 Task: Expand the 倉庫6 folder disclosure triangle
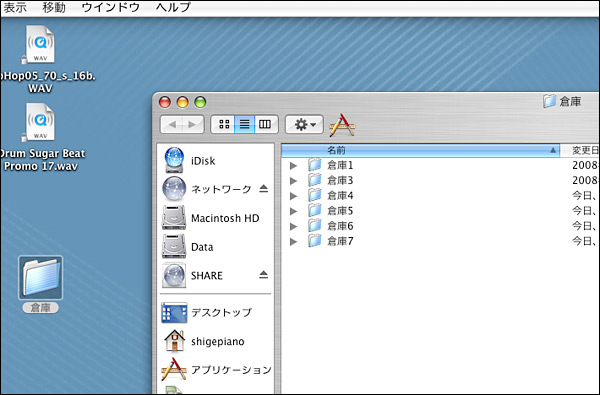pos(293,226)
